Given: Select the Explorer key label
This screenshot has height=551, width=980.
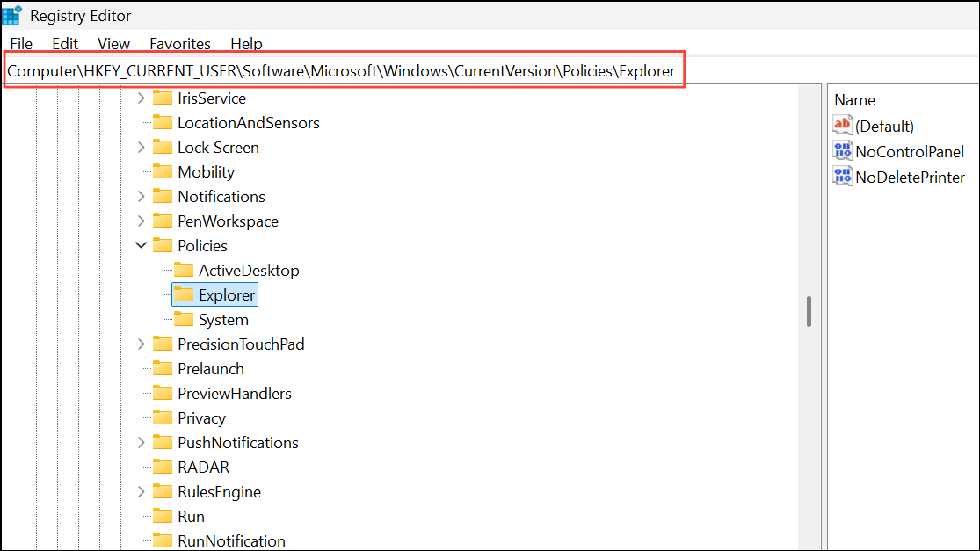Looking at the screenshot, I should (227, 295).
